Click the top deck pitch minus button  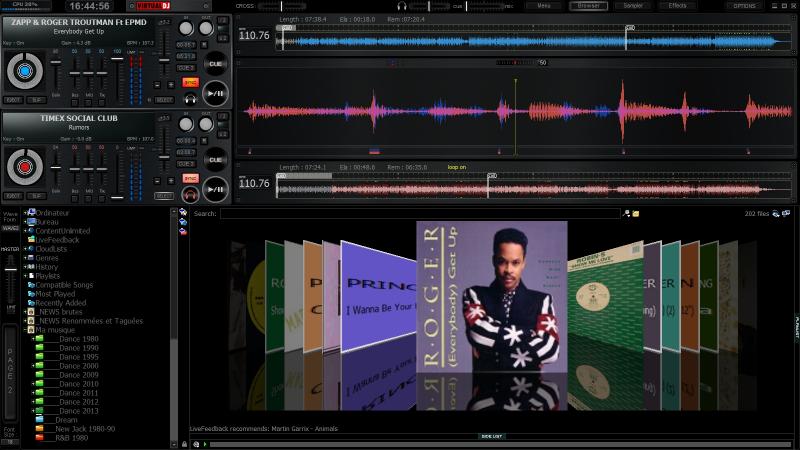158,85
